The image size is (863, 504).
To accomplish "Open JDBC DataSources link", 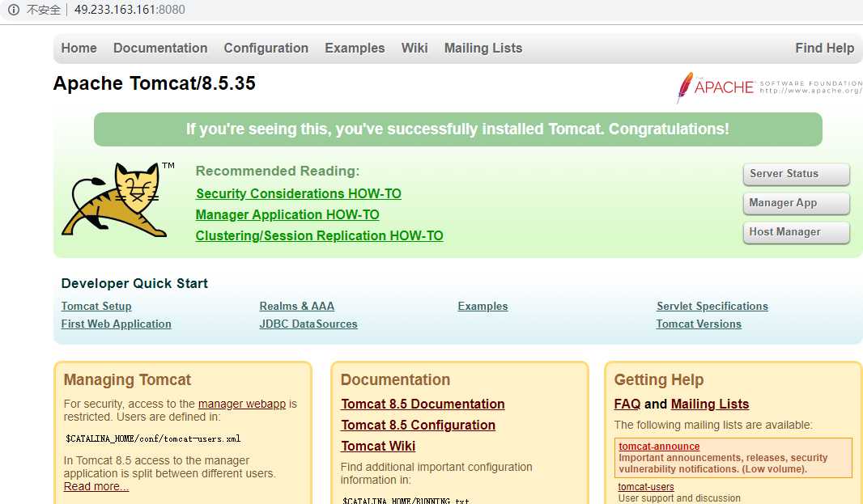I will click(x=308, y=324).
